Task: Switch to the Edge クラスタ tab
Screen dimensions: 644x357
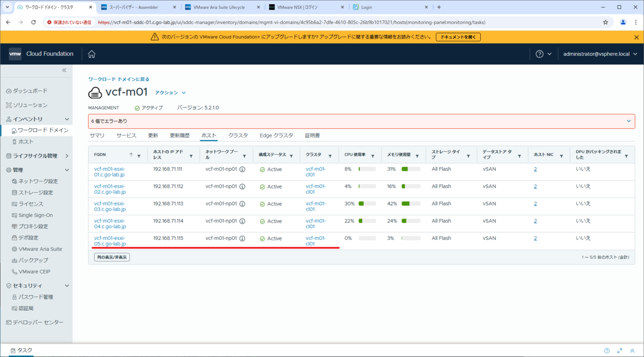Action: (276, 136)
